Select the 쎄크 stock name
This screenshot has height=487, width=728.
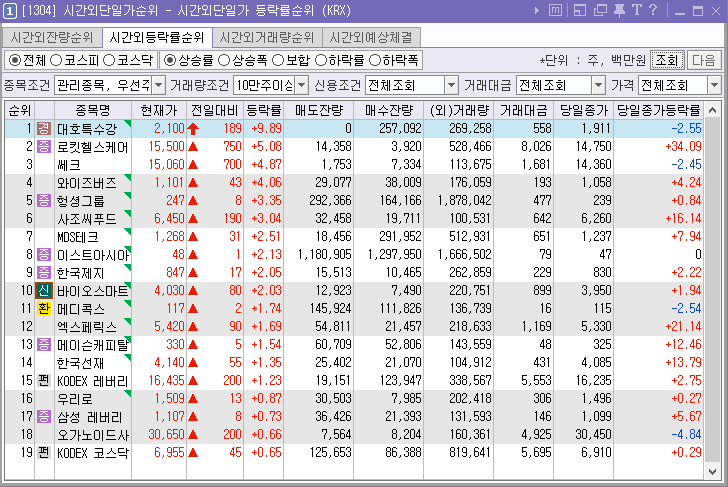click(x=69, y=165)
